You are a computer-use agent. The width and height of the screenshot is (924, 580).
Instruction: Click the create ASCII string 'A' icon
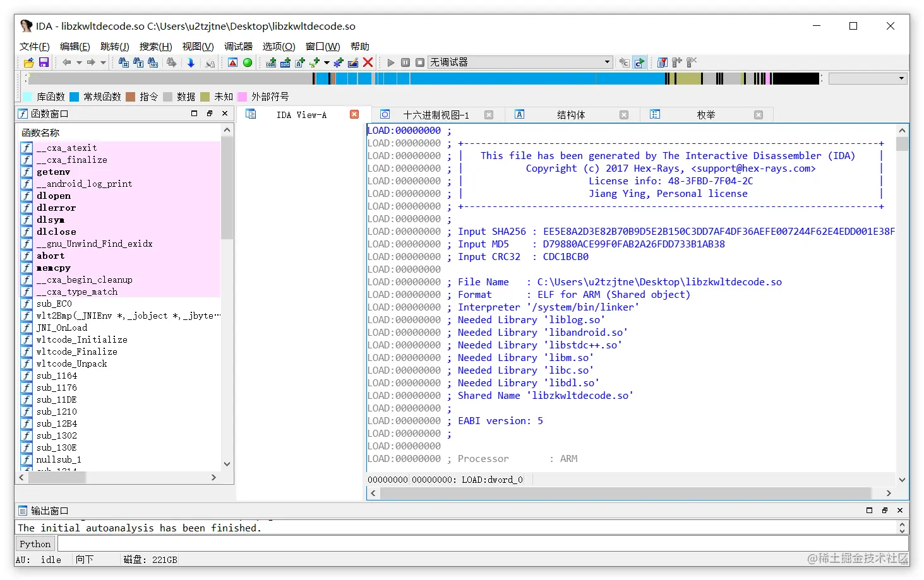click(x=300, y=62)
